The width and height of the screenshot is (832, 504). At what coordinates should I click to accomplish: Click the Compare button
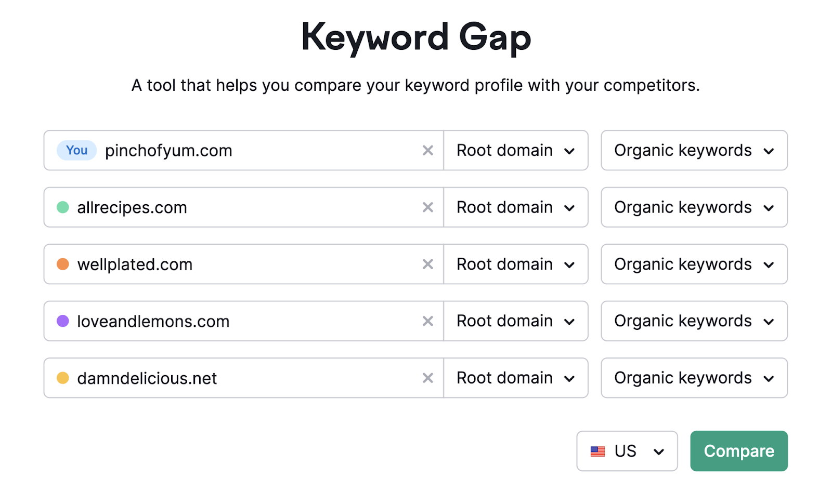[738, 451]
